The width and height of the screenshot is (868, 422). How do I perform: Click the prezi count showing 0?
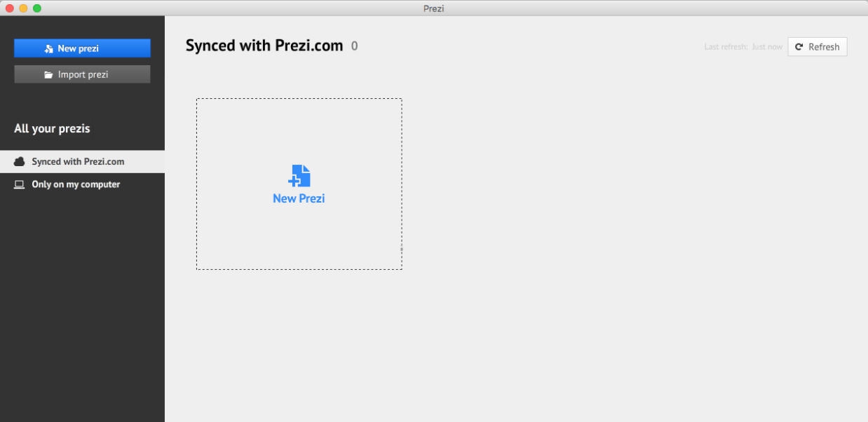354,45
